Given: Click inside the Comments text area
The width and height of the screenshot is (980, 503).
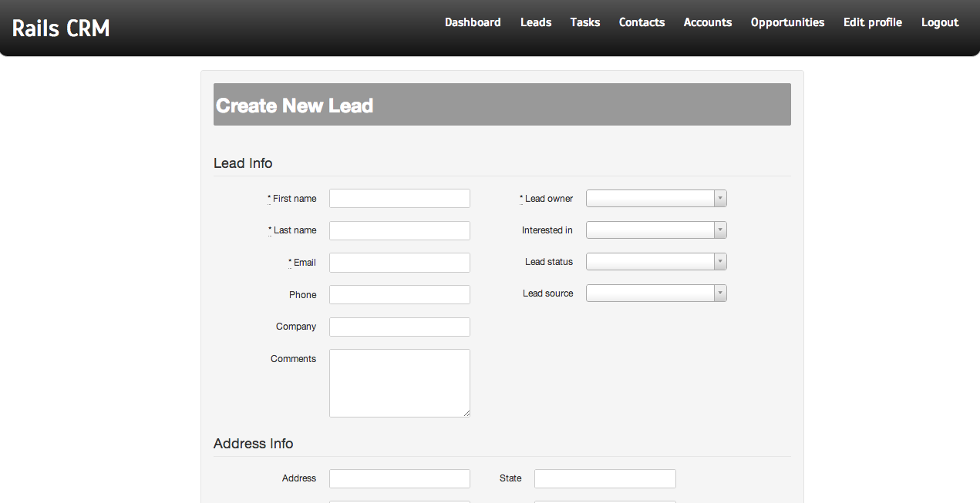Looking at the screenshot, I should tap(399, 383).
